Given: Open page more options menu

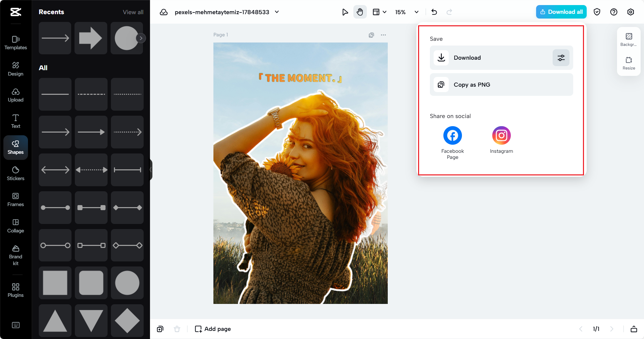Looking at the screenshot, I should click(x=383, y=35).
